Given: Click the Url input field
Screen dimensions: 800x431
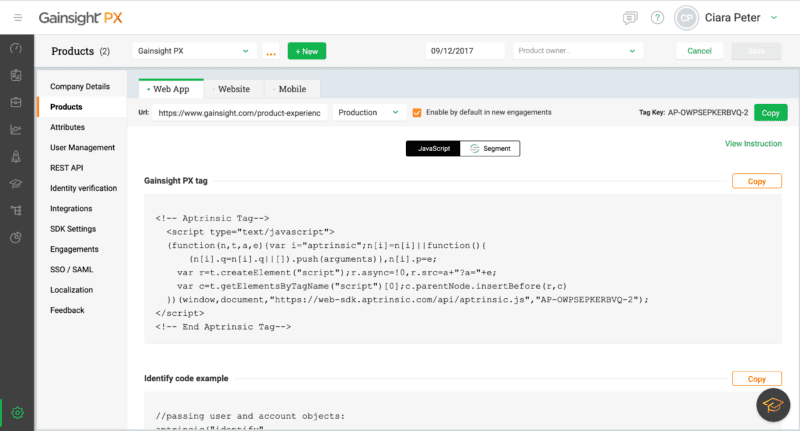Looking at the screenshot, I should click(239, 113).
